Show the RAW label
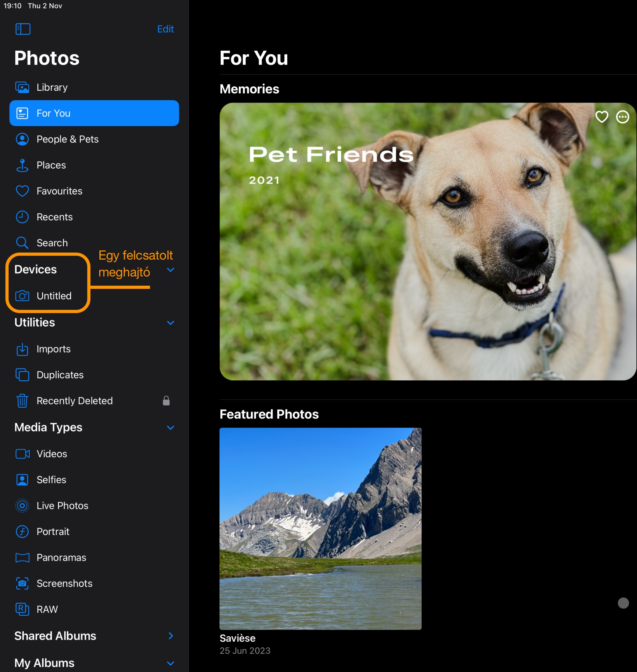The height and width of the screenshot is (672, 637). click(47, 609)
